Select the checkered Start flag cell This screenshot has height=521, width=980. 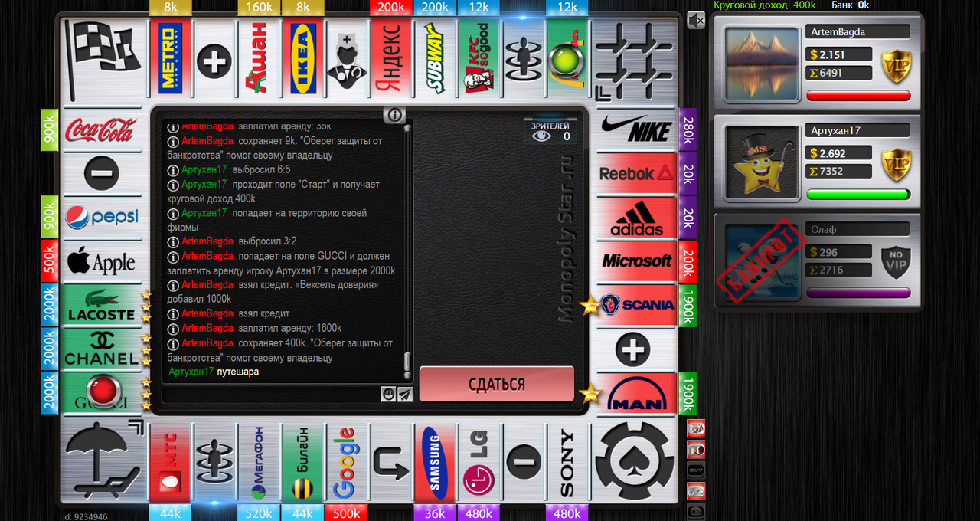pyautogui.click(x=103, y=59)
